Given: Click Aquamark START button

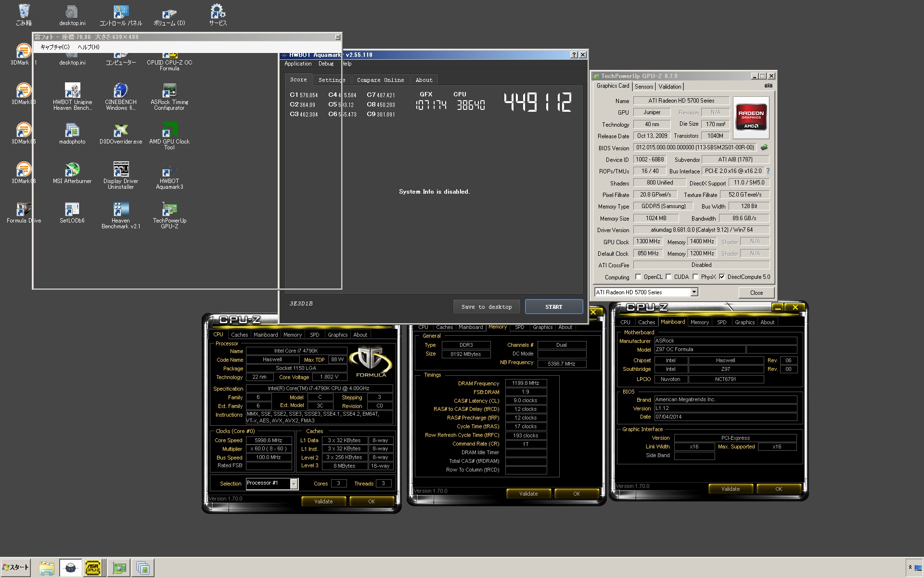Looking at the screenshot, I should pos(554,307).
